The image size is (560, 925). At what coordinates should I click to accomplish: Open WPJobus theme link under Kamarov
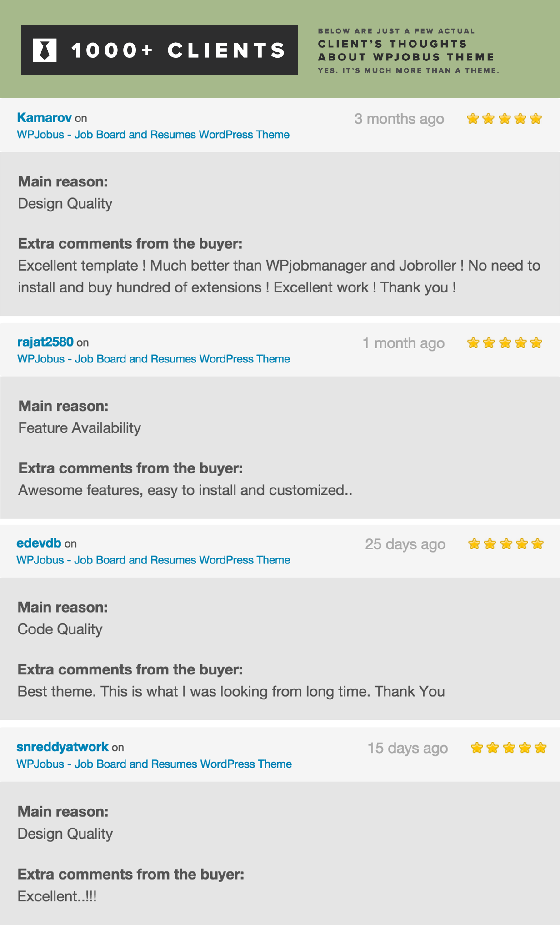(153, 135)
